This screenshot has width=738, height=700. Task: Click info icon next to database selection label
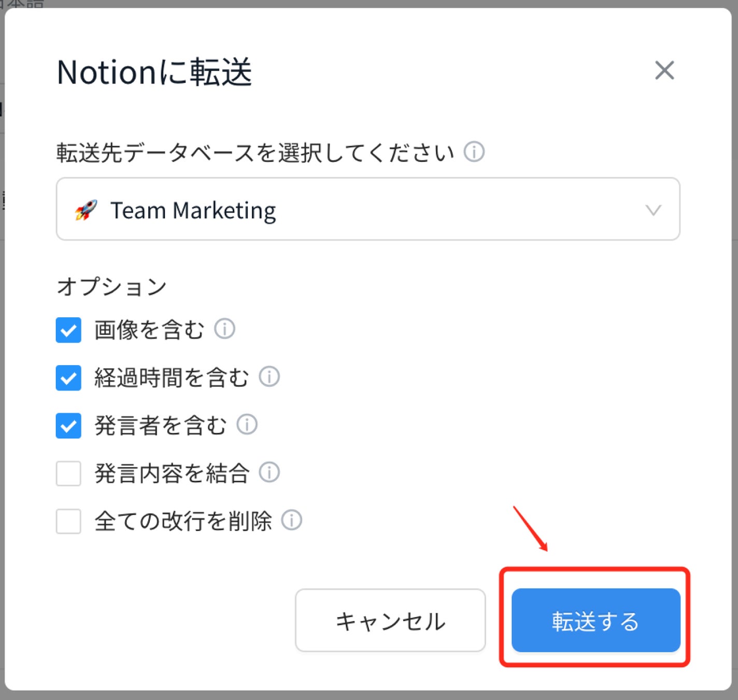point(474,152)
